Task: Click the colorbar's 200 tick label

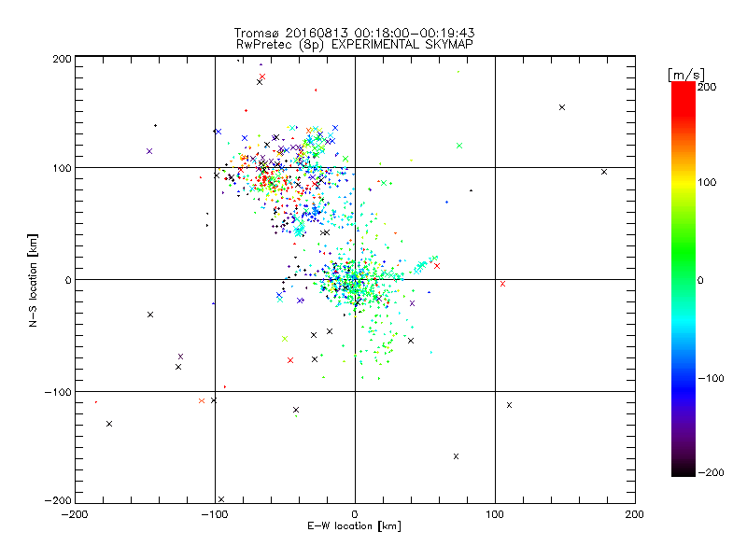Action: point(707,87)
